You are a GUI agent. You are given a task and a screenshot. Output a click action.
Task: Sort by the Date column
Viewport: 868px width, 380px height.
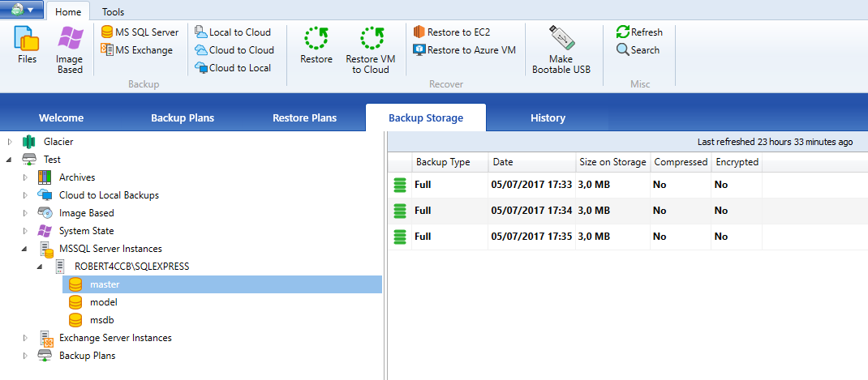coord(531,162)
